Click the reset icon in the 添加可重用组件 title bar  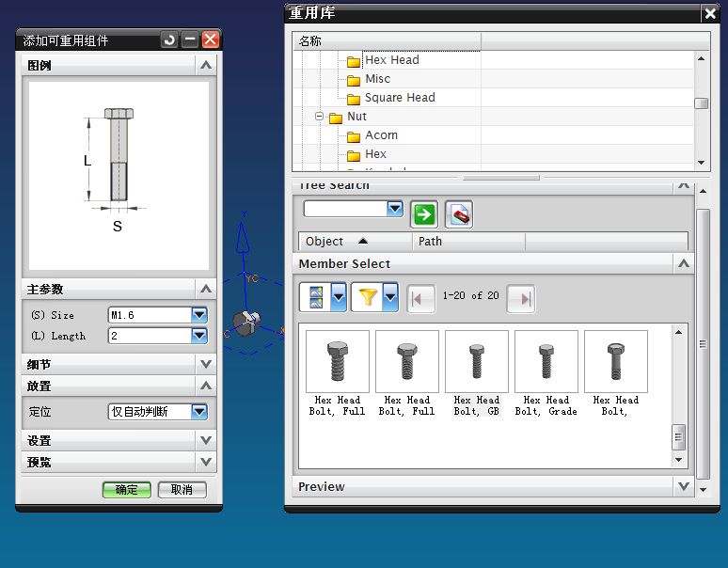coord(169,39)
